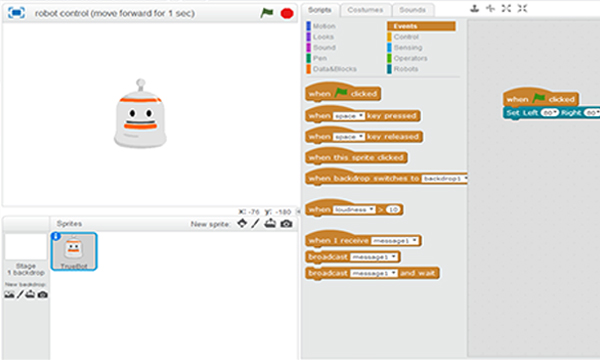
Task: Select the duplicate stamp tool
Action: tap(474, 8)
